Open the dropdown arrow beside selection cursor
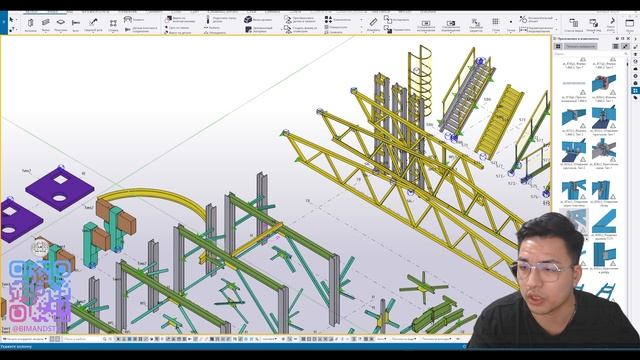Viewport: 640px width, 360px height. pyautogui.click(x=17, y=20)
